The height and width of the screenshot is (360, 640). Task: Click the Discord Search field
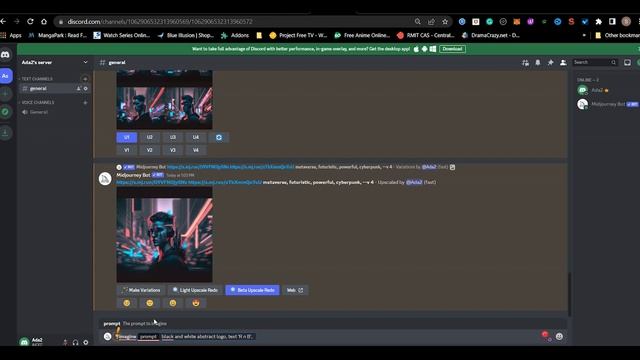pos(595,62)
